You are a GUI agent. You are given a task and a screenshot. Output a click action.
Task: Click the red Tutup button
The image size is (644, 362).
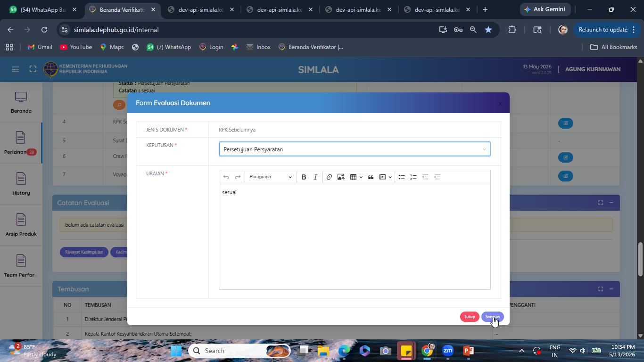(470, 317)
